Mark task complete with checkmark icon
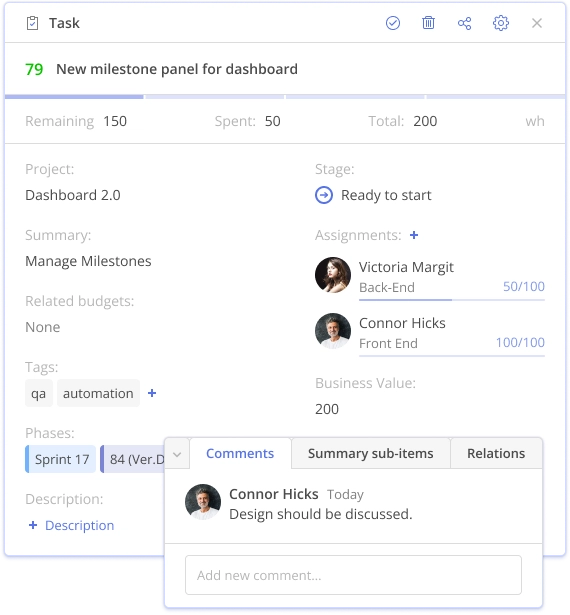The width and height of the screenshot is (570, 615). point(393,23)
